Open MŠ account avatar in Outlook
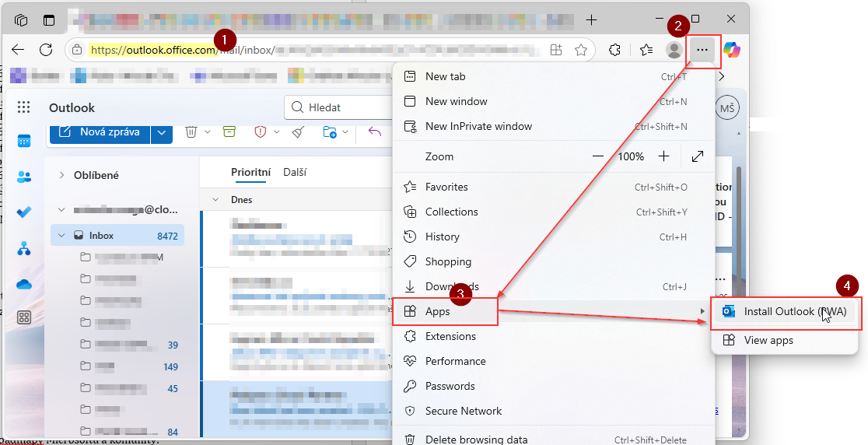868x445 pixels. (x=727, y=108)
